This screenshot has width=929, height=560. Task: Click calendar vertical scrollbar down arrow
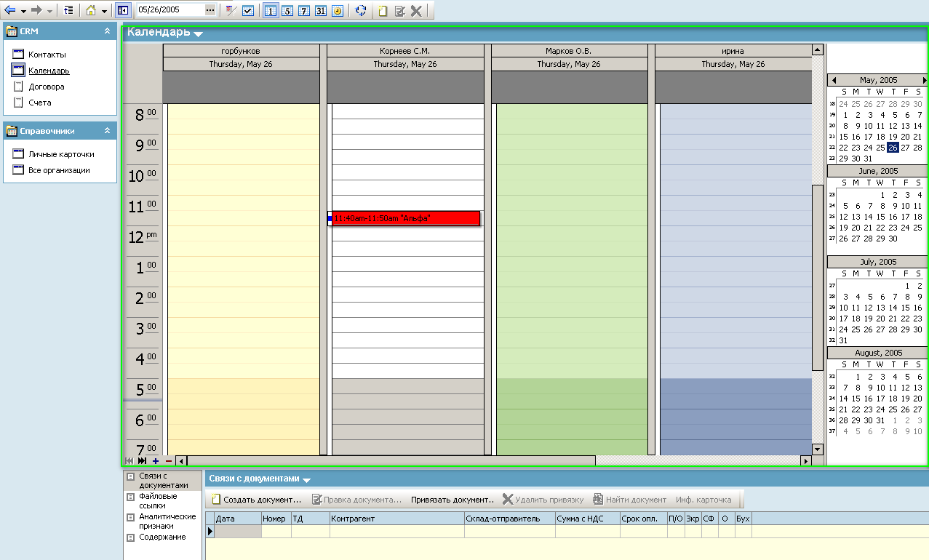click(x=818, y=449)
